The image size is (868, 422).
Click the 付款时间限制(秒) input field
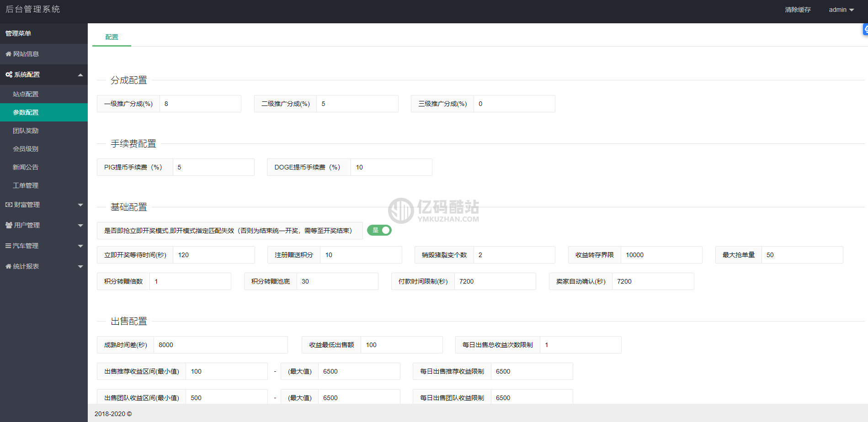pos(495,281)
